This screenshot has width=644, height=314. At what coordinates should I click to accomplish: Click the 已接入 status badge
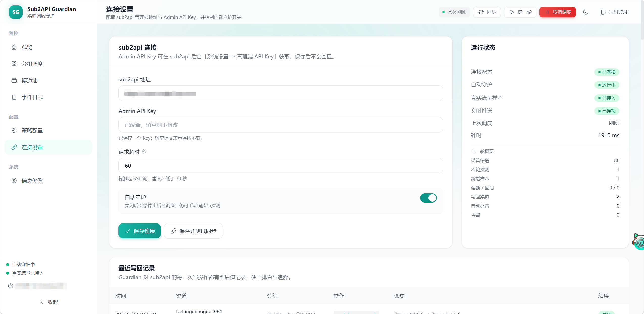[607, 98]
